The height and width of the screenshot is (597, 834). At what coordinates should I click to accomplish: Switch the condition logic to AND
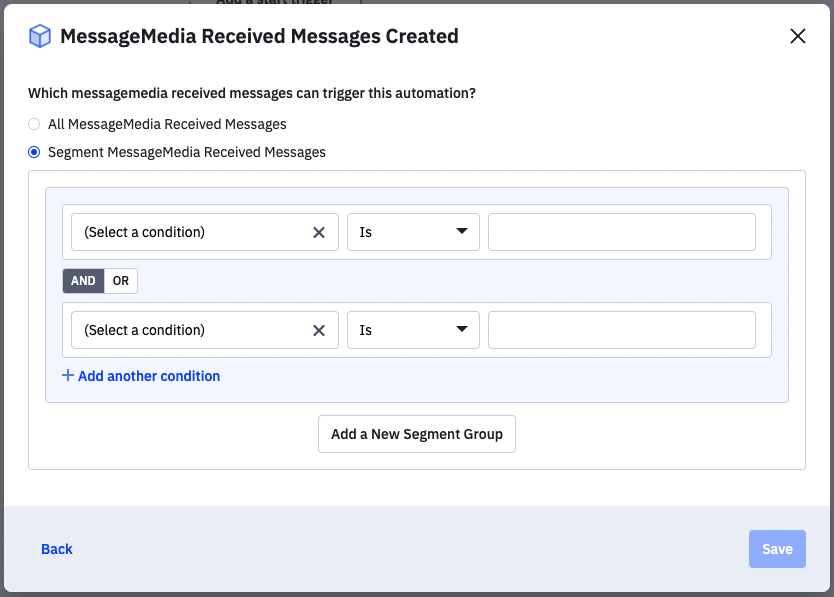pyautogui.click(x=83, y=281)
